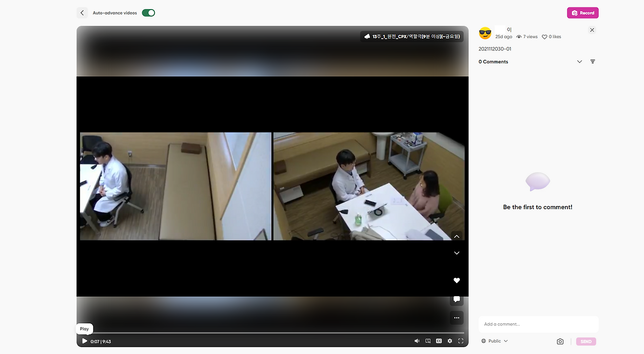Enable closed captions with the CC icon

438,341
